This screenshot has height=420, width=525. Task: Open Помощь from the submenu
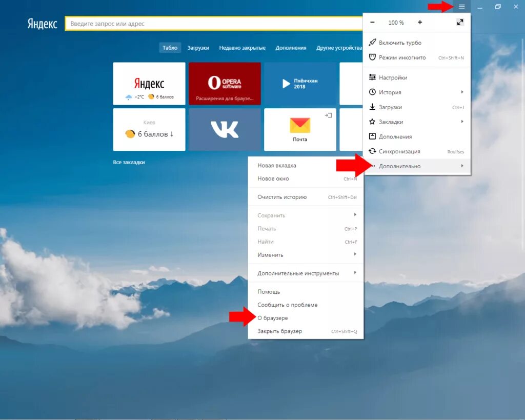point(306,292)
